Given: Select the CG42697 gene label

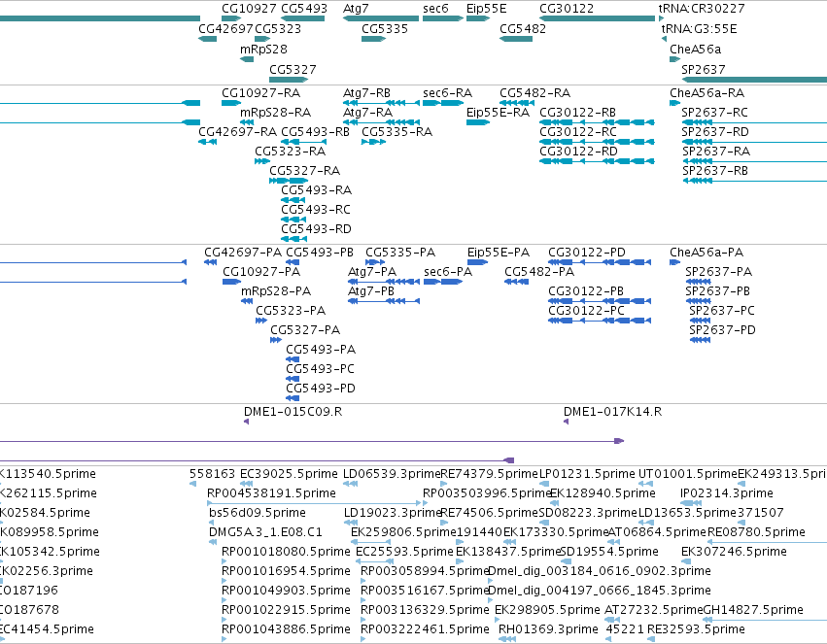Looking at the screenshot, I should [225, 28].
